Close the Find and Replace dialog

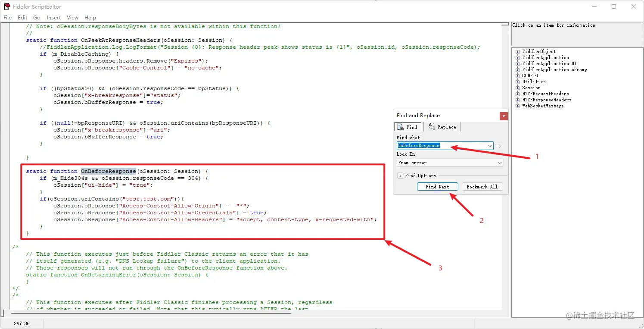[503, 116]
